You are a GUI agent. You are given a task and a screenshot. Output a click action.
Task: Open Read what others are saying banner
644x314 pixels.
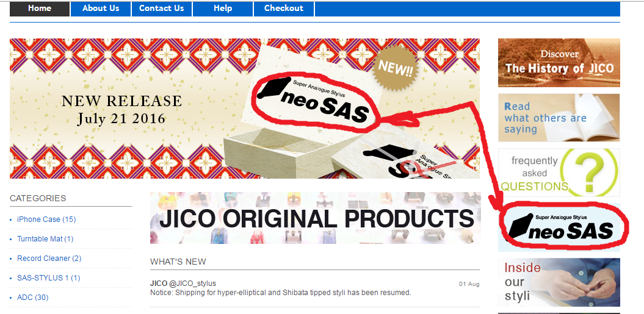point(559,118)
